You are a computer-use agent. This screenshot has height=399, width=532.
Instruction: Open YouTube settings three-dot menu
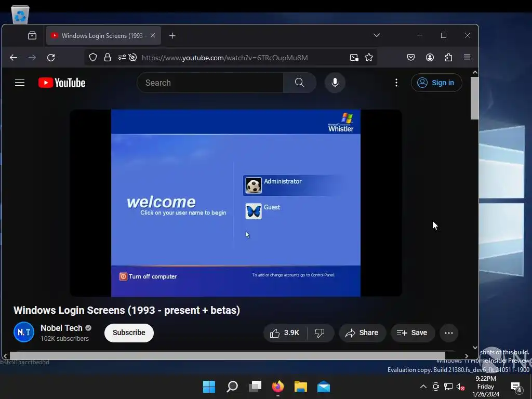click(396, 83)
